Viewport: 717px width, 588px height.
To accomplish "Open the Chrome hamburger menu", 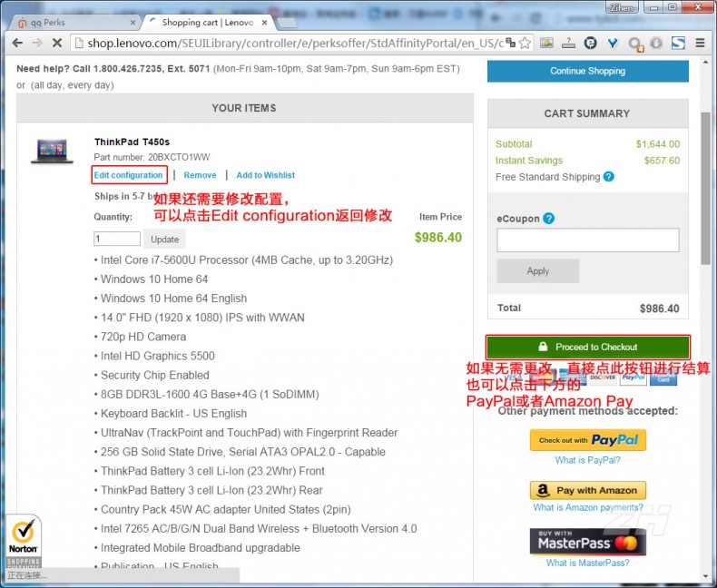I will tap(702, 43).
